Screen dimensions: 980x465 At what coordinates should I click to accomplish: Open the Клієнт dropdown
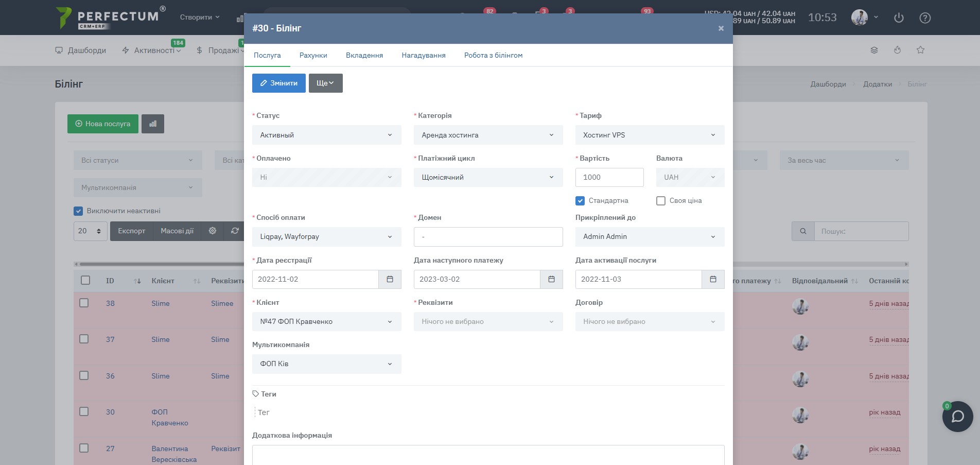(327, 321)
